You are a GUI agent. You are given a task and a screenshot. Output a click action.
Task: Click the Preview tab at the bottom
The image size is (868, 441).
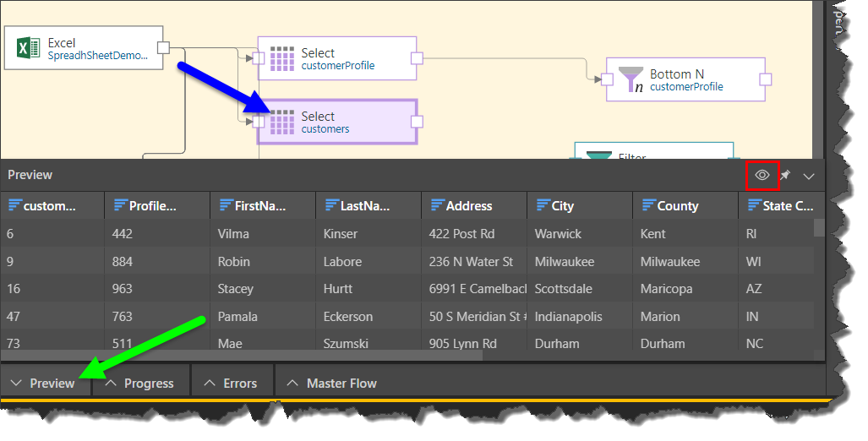coord(44,384)
